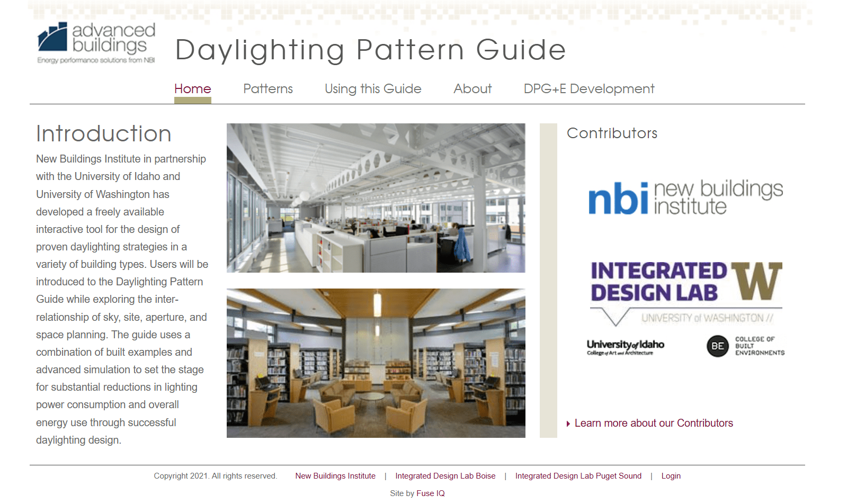Click the Daylighting Pattern Guide title
The width and height of the screenshot is (856, 504).
pos(370,50)
